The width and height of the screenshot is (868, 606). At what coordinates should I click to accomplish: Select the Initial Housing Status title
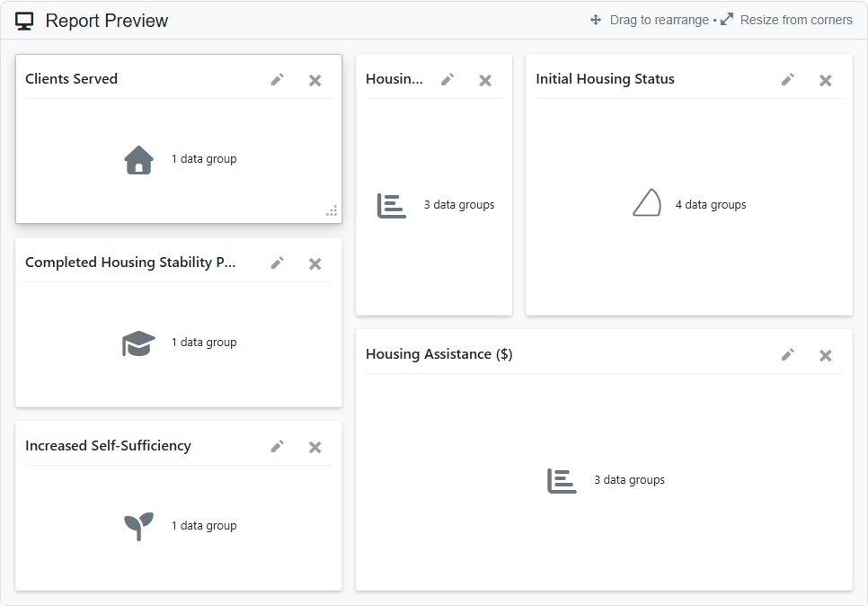pyautogui.click(x=605, y=79)
